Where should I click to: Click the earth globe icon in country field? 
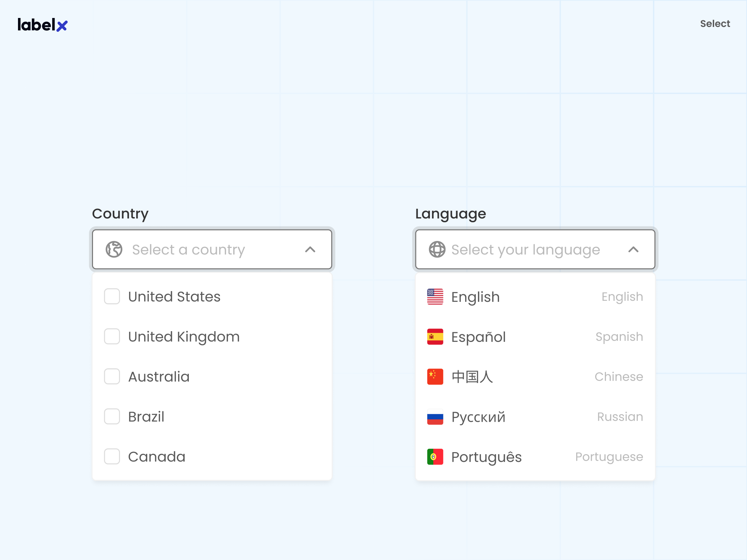pos(114,249)
